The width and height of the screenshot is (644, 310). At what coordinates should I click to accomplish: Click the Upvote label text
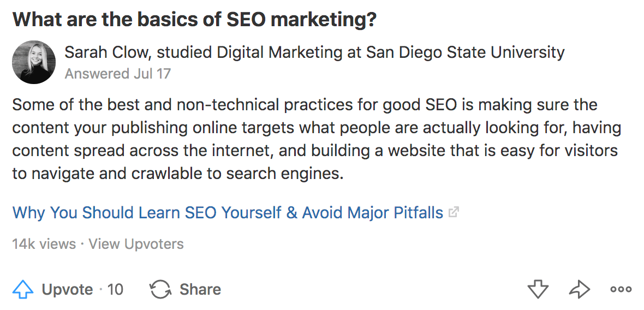point(67,290)
